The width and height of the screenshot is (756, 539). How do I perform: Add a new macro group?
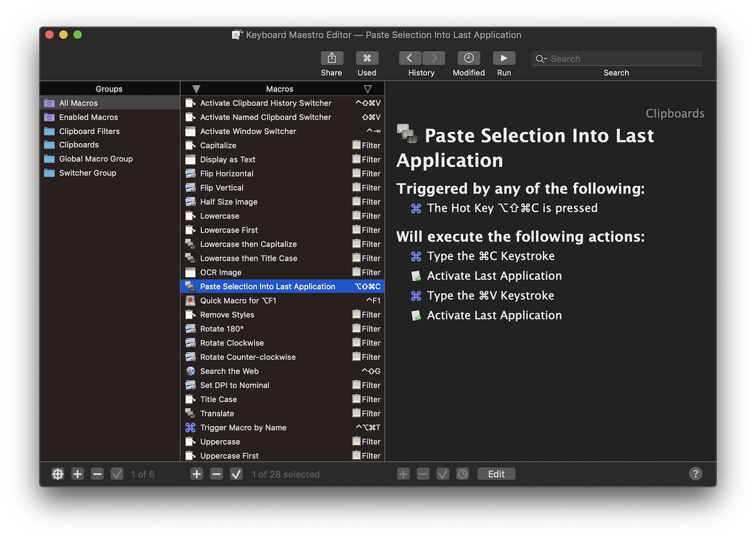[77, 474]
